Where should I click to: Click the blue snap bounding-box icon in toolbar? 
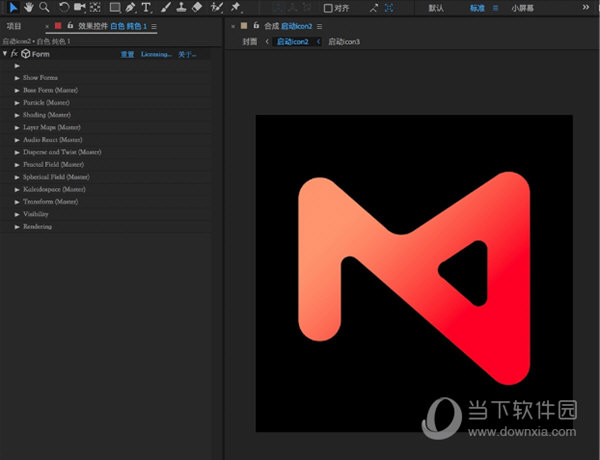pyautogui.click(x=389, y=8)
